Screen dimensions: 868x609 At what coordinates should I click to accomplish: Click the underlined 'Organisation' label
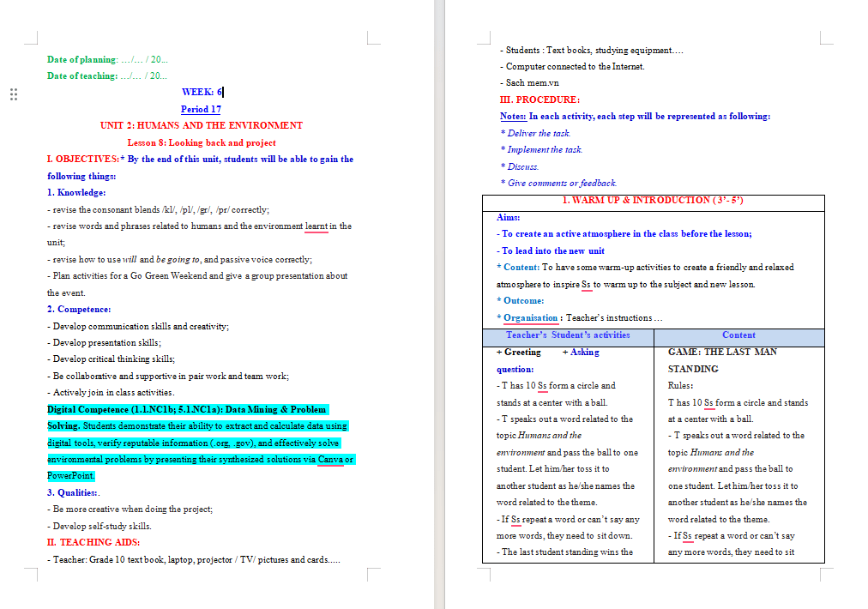(530, 317)
